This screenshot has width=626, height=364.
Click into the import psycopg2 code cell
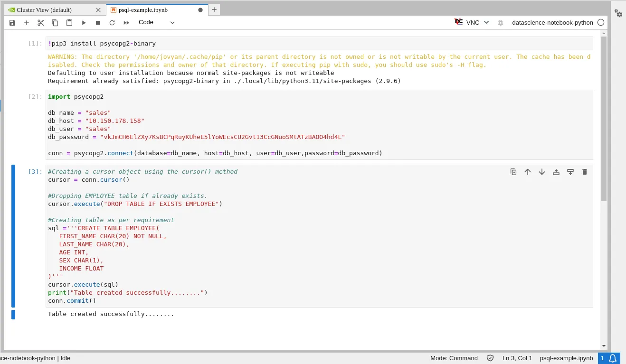click(319, 125)
